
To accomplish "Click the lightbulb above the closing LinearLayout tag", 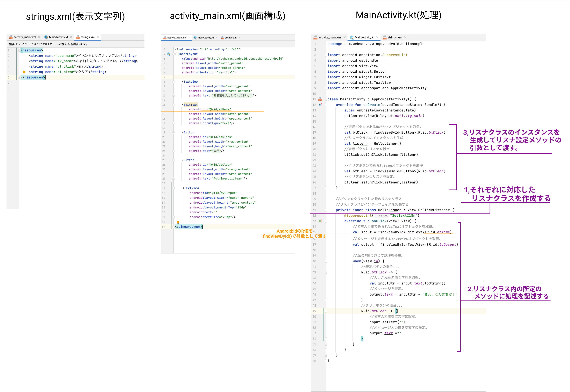I will pyautogui.click(x=178, y=222).
